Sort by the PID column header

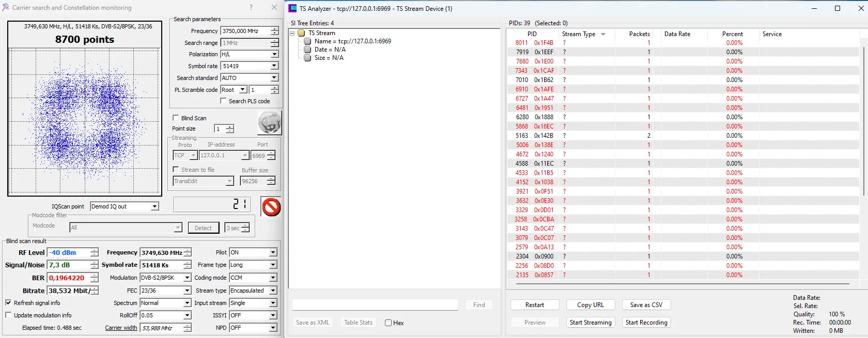point(532,34)
